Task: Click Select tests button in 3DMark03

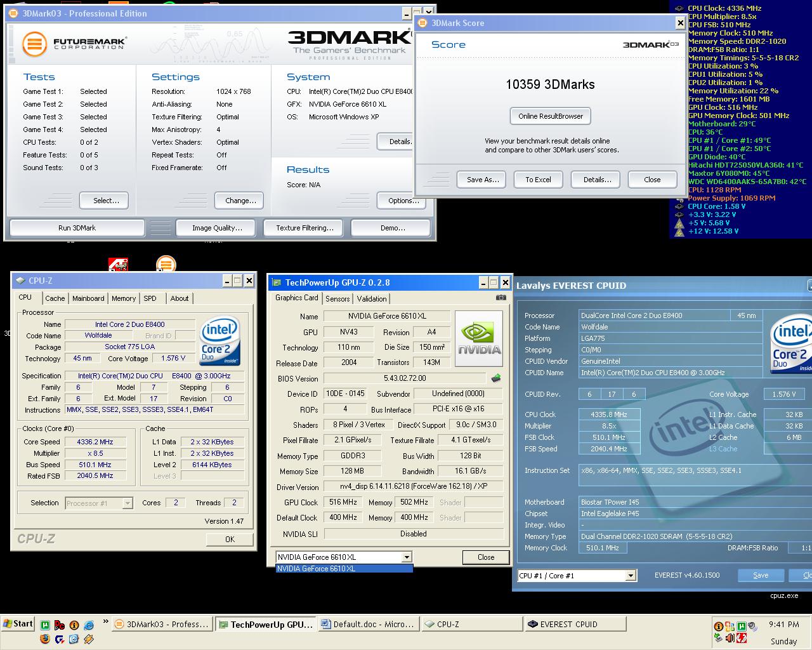Action: [x=104, y=201]
